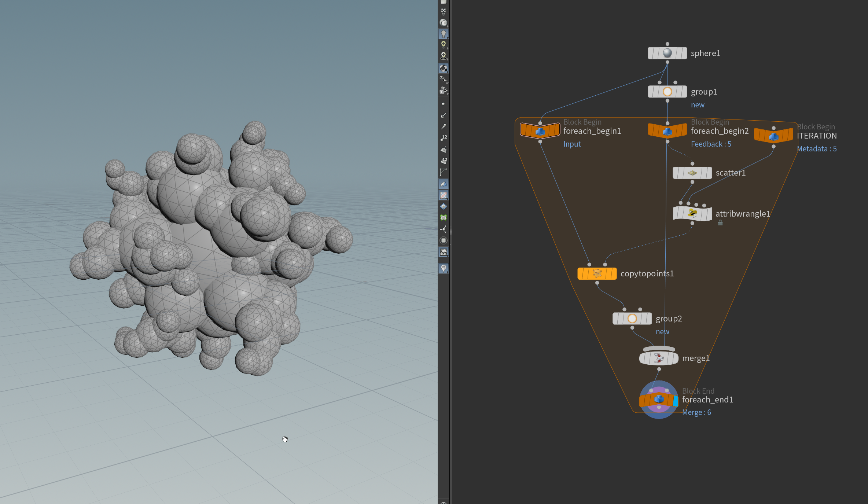Viewport: 868px width, 504px height.
Task: Select the Headlight Only lighting icon
Action: [444, 23]
